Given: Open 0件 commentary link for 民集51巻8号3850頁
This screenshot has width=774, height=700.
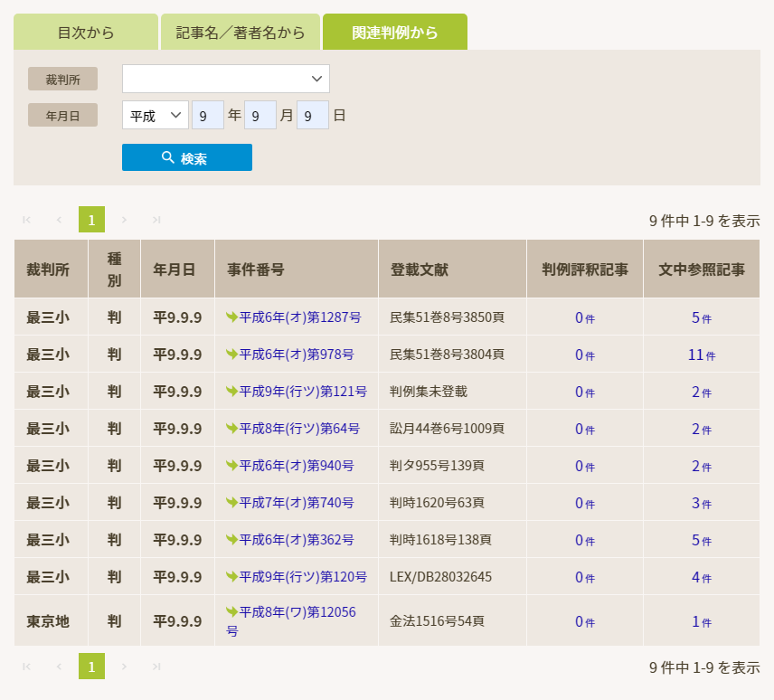Looking at the screenshot, I should (x=585, y=317).
